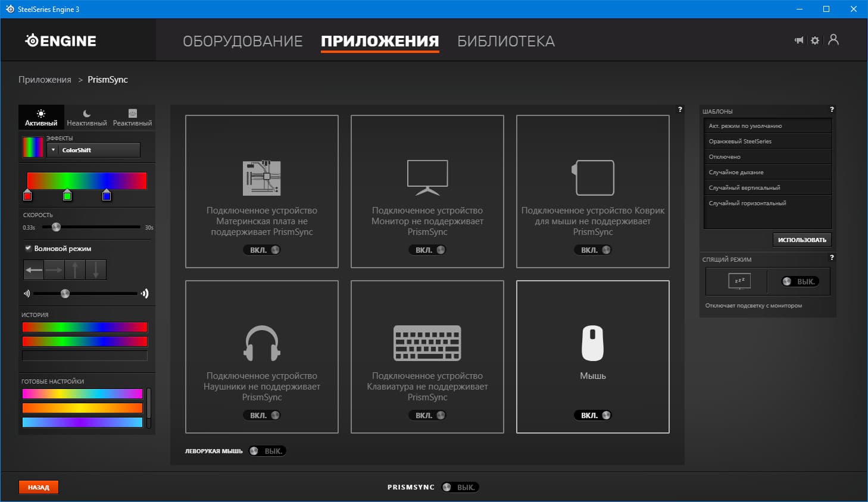Select the blue gradient color stop
This screenshot has width=868, height=502.
(107, 195)
